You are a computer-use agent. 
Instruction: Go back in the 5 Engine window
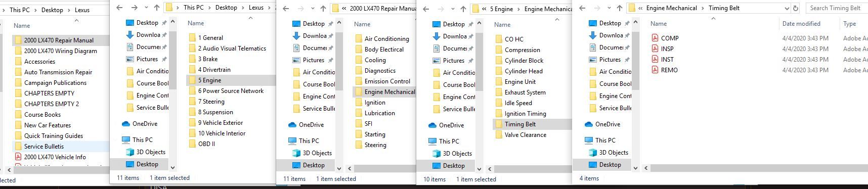pyautogui.click(x=426, y=9)
